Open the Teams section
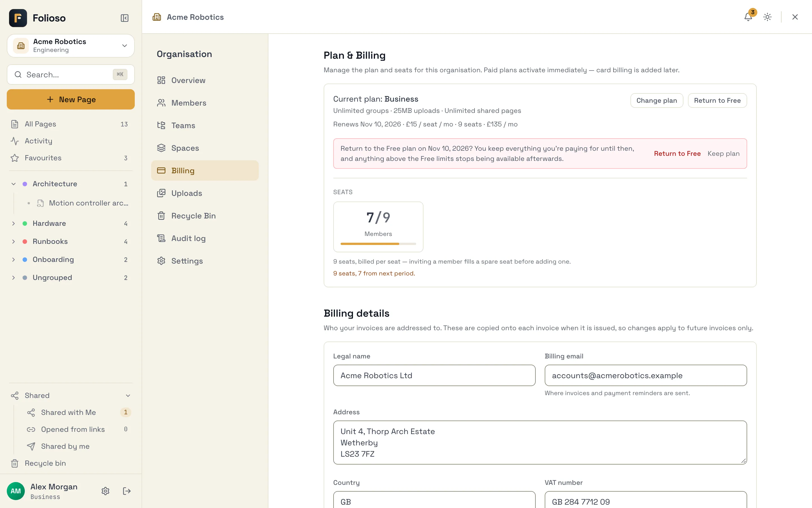This screenshot has width=812, height=508. click(x=205, y=125)
